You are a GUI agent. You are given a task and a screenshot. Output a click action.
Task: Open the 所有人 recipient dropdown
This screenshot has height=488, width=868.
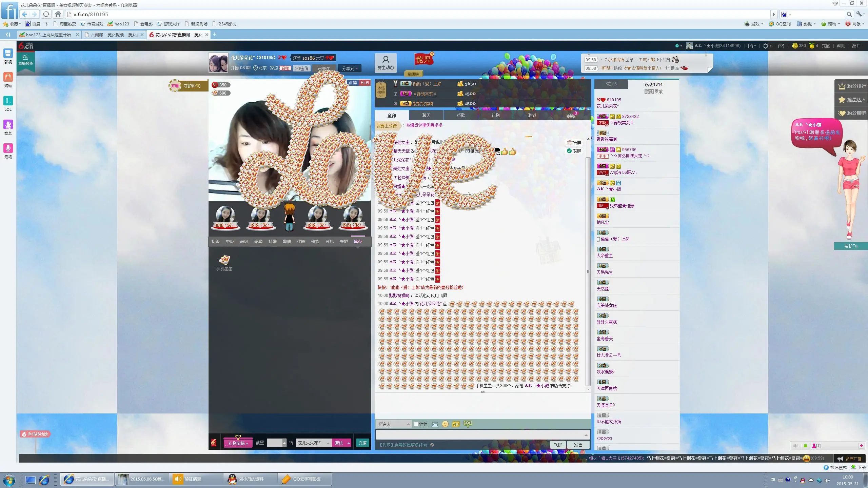(x=394, y=424)
